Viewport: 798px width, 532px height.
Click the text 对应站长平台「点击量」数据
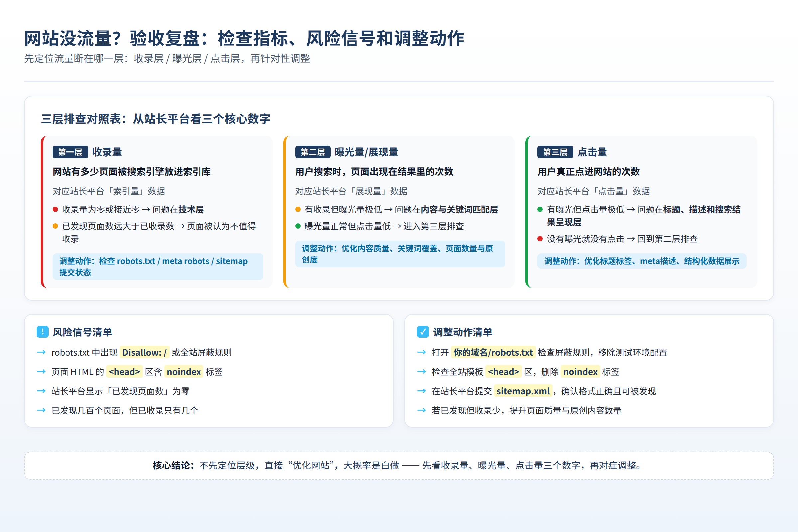click(x=594, y=191)
